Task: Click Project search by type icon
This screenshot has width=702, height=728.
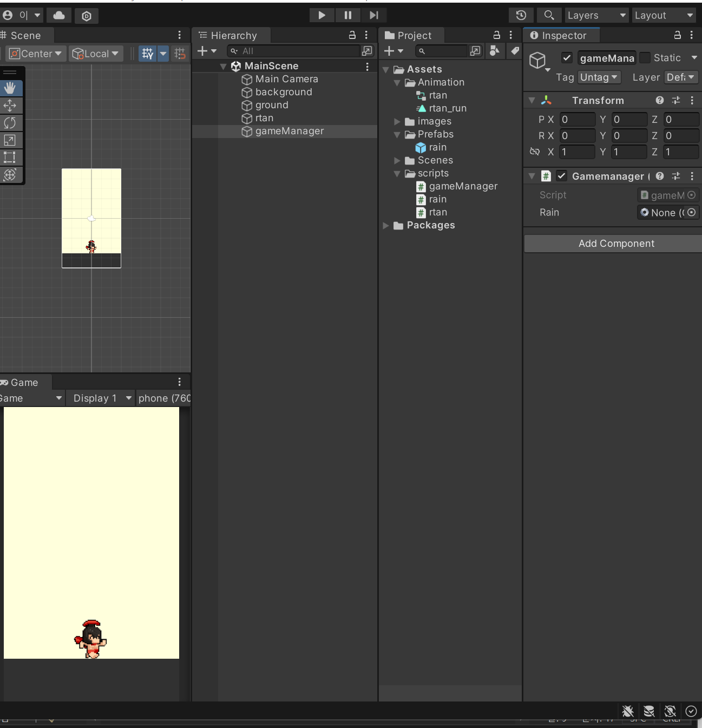Action: coord(494,50)
